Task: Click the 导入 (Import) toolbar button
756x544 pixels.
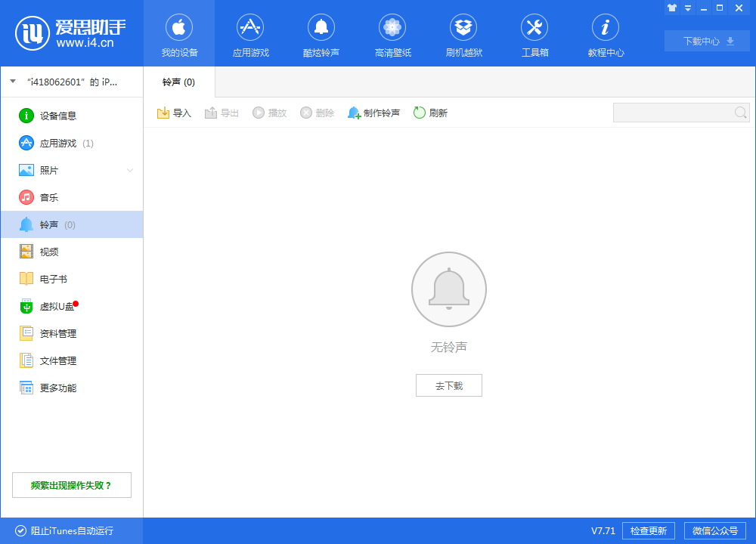Action: coord(174,112)
